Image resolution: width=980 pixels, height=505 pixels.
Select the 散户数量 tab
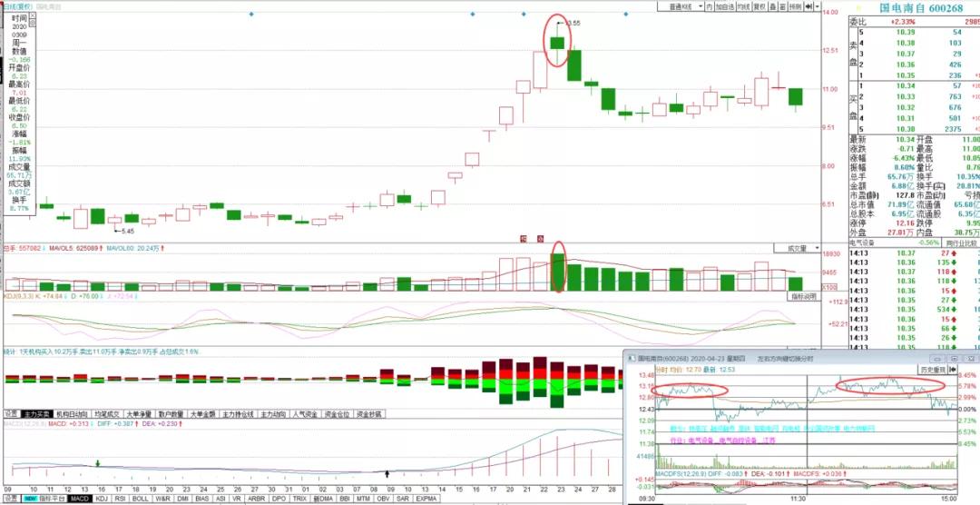[x=171, y=413]
